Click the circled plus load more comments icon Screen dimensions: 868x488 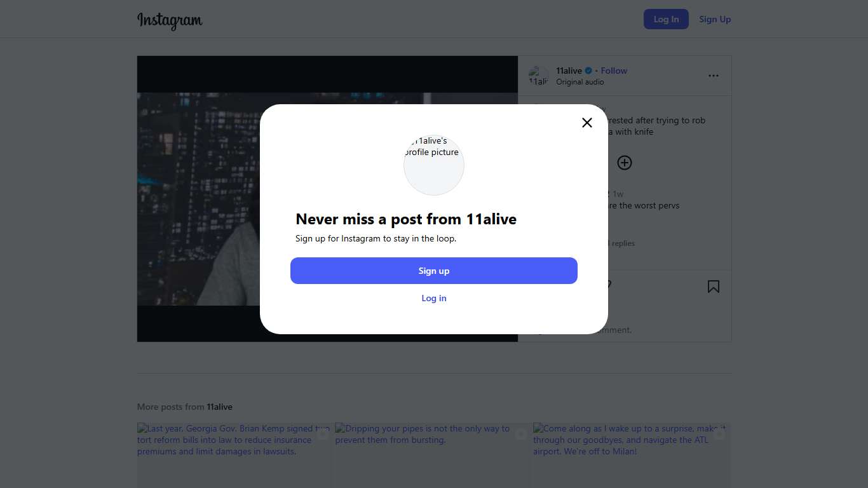[625, 163]
